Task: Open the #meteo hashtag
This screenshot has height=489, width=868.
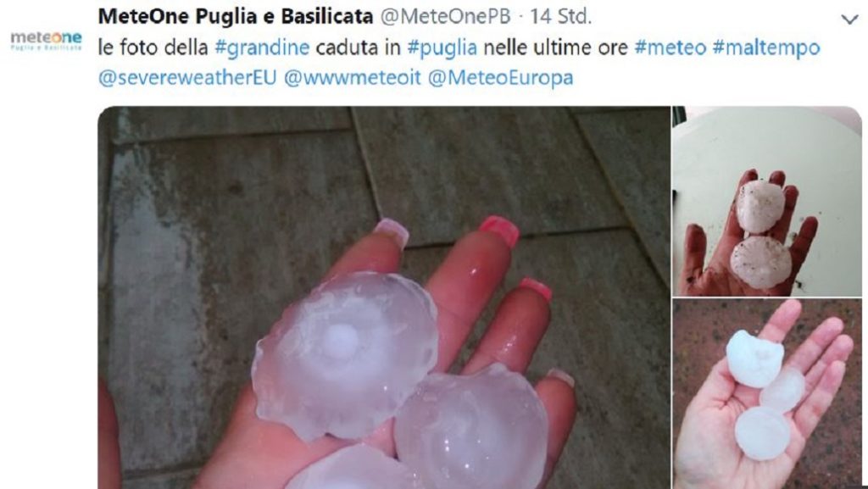Action: click(670, 47)
